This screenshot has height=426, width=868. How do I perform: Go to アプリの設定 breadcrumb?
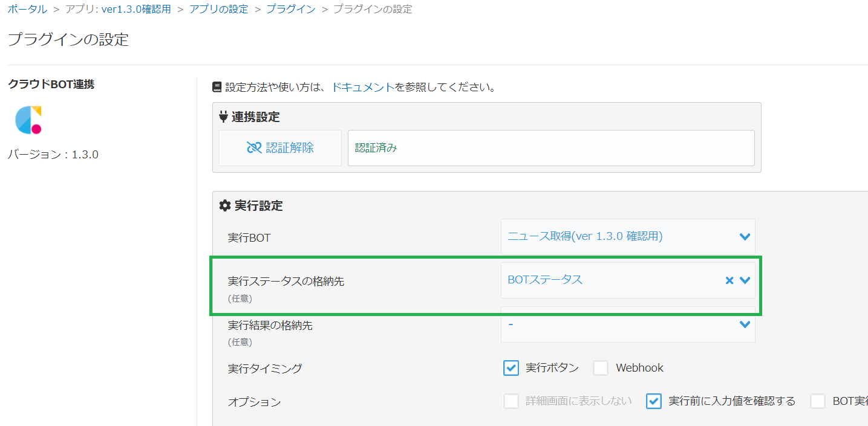pyautogui.click(x=218, y=9)
